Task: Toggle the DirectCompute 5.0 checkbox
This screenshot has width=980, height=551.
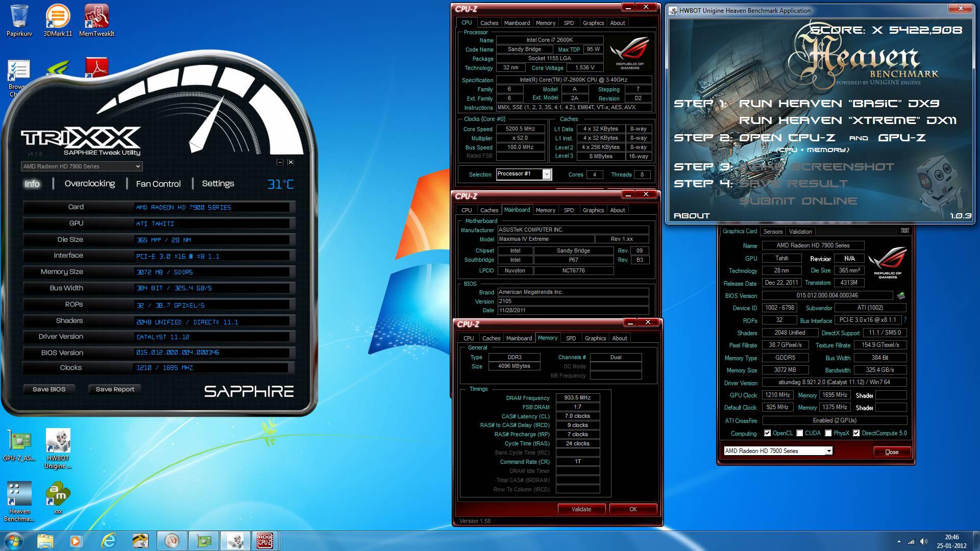Action: (856, 433)
